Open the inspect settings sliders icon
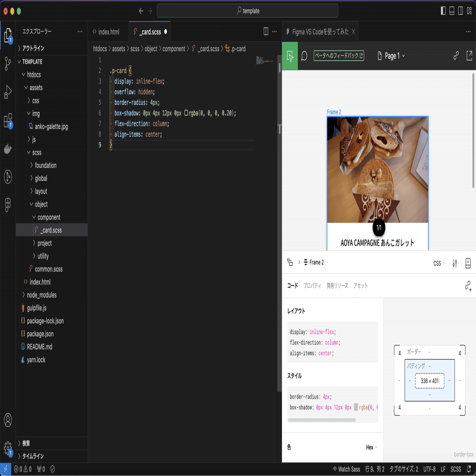 (455, 263)
